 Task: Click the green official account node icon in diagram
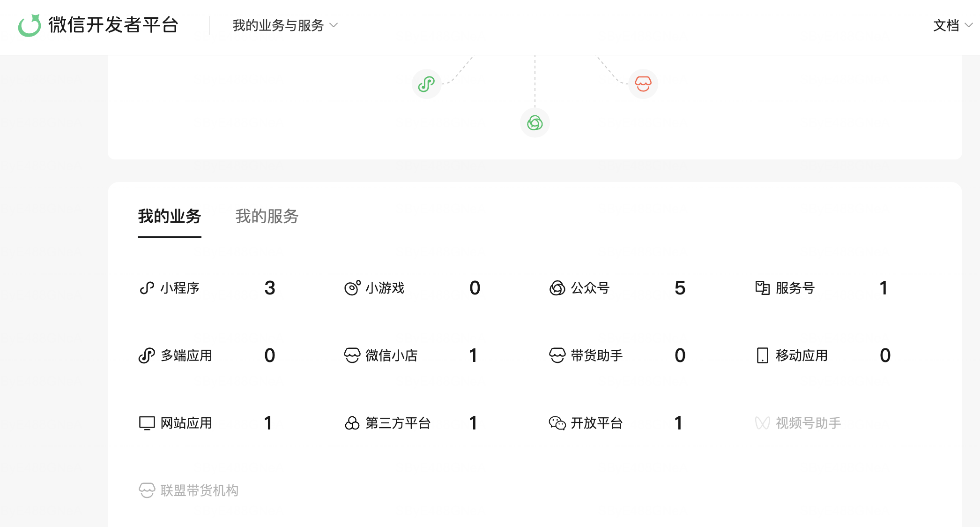pos(535,123)
